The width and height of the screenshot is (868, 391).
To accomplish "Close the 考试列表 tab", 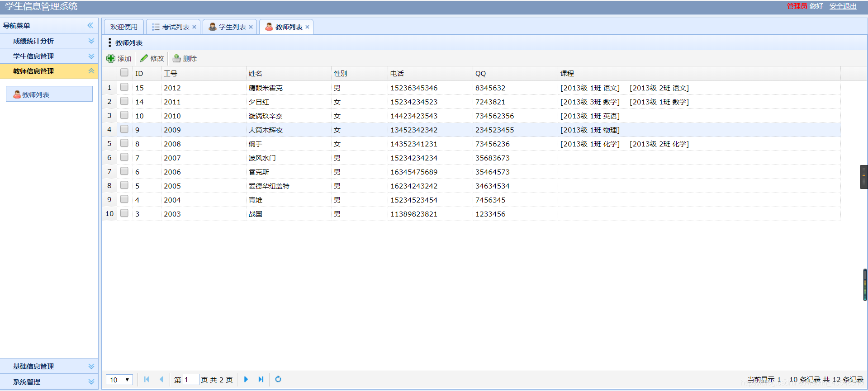I will click(x=194, y=27).
